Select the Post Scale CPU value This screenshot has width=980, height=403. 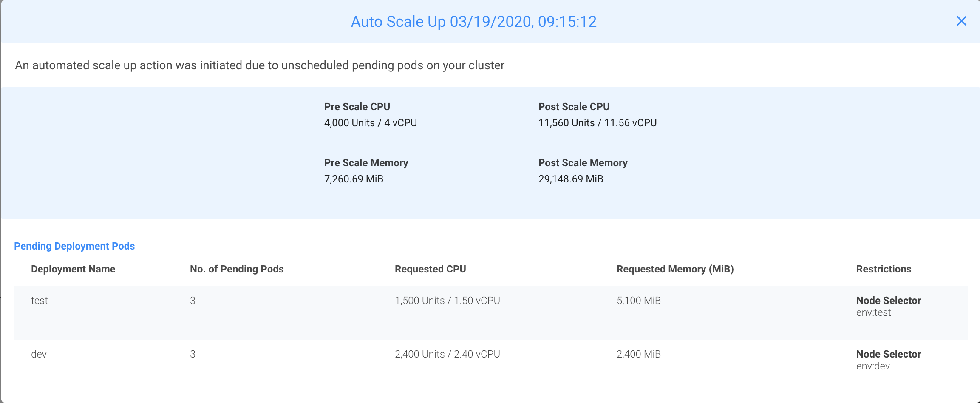tap(597, 123)
